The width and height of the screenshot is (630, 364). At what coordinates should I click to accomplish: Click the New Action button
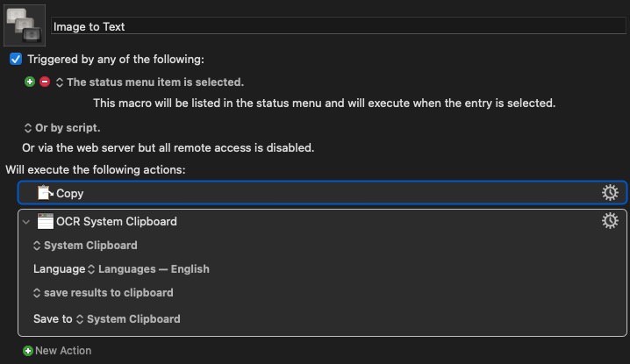point(57,351)
